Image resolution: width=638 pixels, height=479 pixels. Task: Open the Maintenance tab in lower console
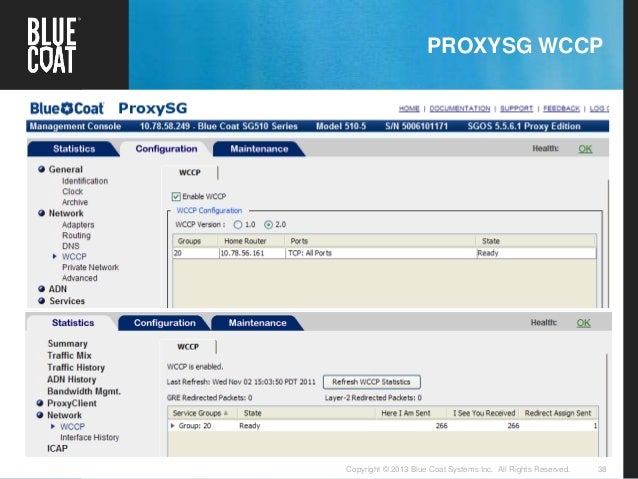coord(258,323)
